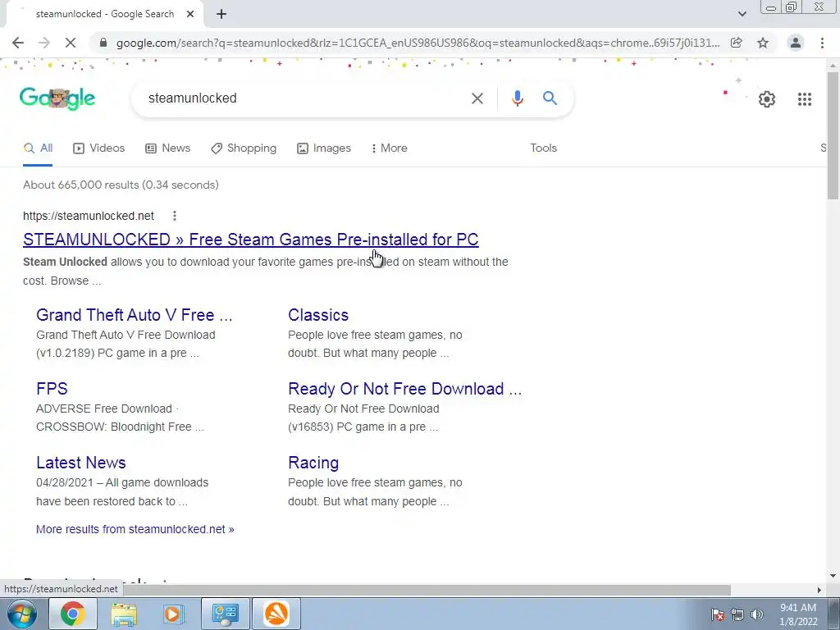Image resolution: width=840 pixels, height=630 pixels.
Task: Open the Windows Start menu orb
Action: (x=21, y=614)
